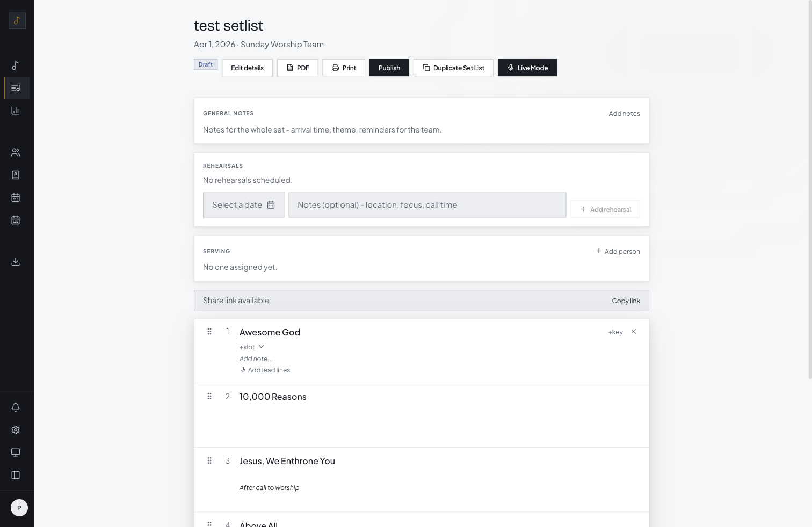812x527 pixels.
Task: Open the Songs music note sidebar icon
Action: (16, 65)
